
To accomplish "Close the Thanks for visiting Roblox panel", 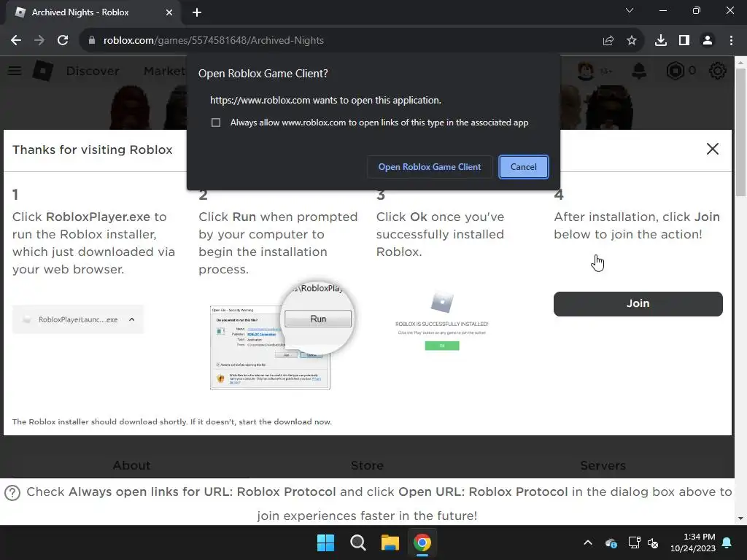I will click(713, 149).
